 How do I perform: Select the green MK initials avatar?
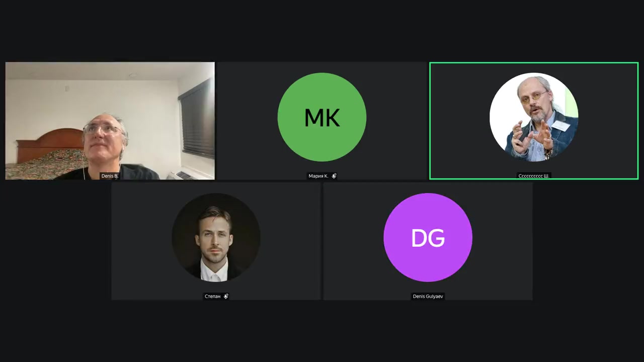[322, 117]
